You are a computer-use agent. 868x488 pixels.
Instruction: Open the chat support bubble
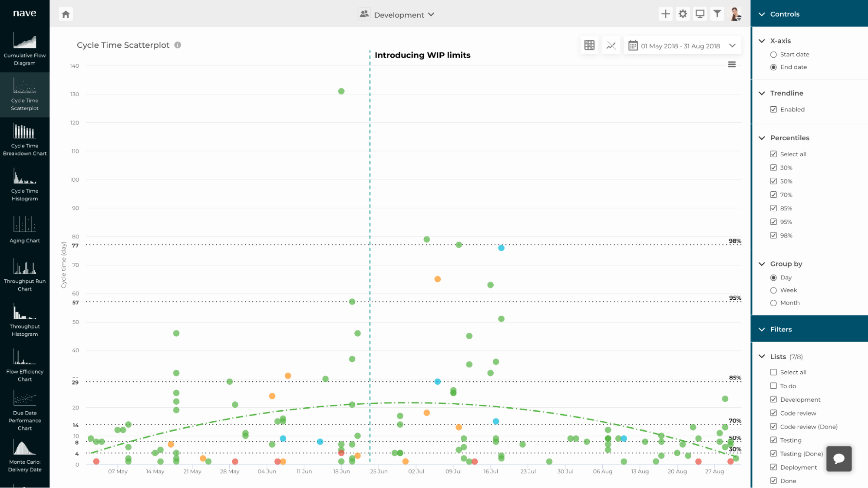(838, 459)
